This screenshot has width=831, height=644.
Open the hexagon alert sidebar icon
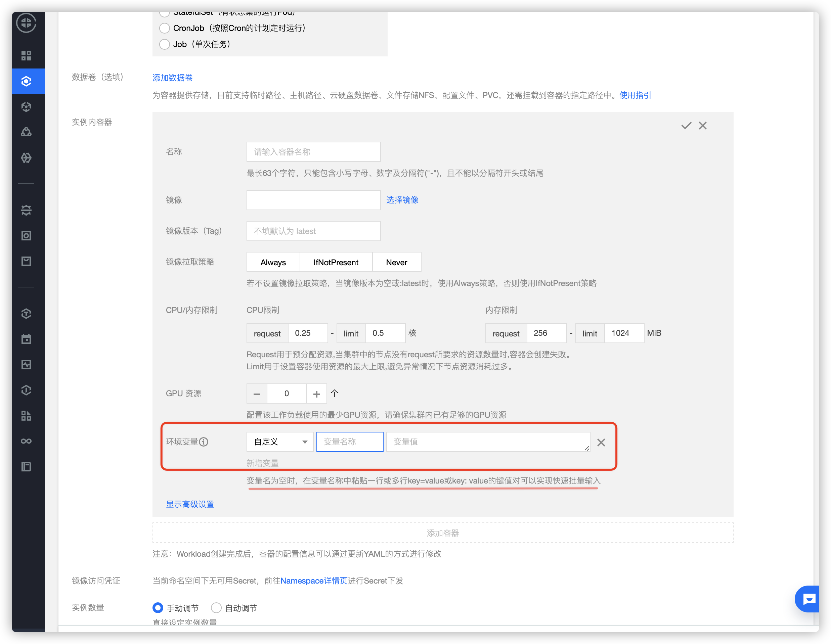coord(26,390)
